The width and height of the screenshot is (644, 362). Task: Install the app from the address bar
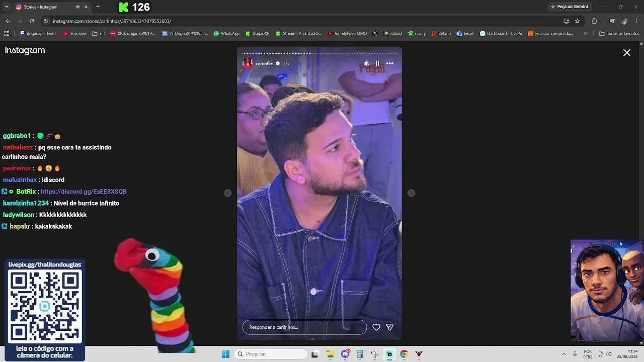566,21
